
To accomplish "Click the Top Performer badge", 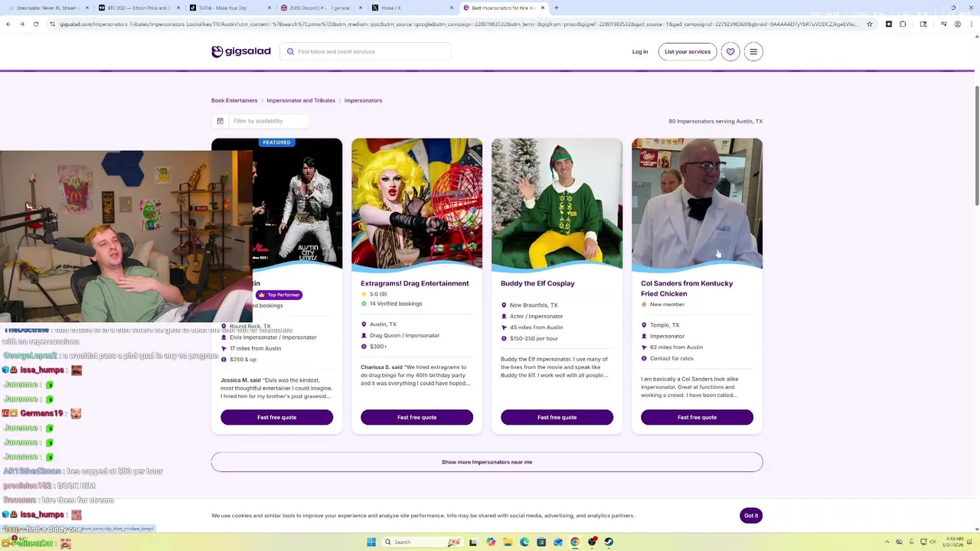I will click(279, 295).
